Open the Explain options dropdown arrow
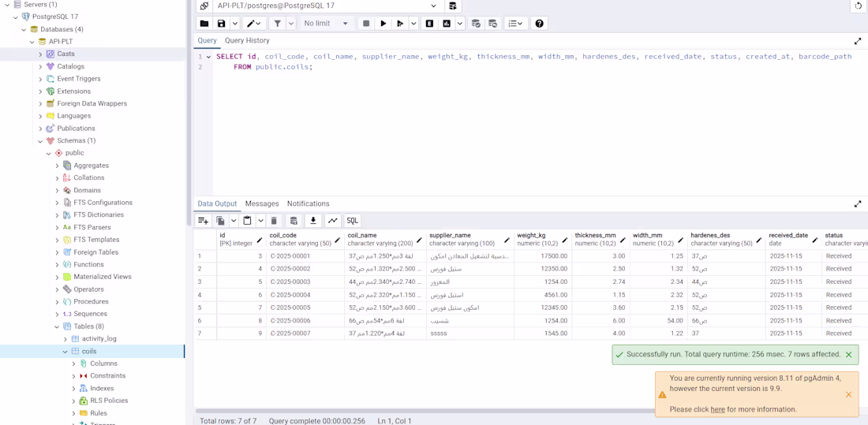The height and width of the screenshot is (425, 868). (459, 23)
